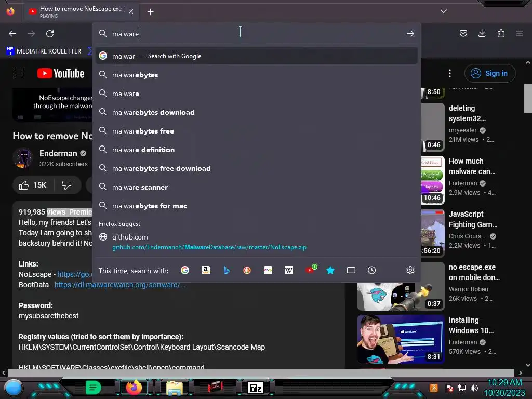Click the vertical page scrollbar thumb
Screen dimensions: 532x399
click(x=528, y=98)
